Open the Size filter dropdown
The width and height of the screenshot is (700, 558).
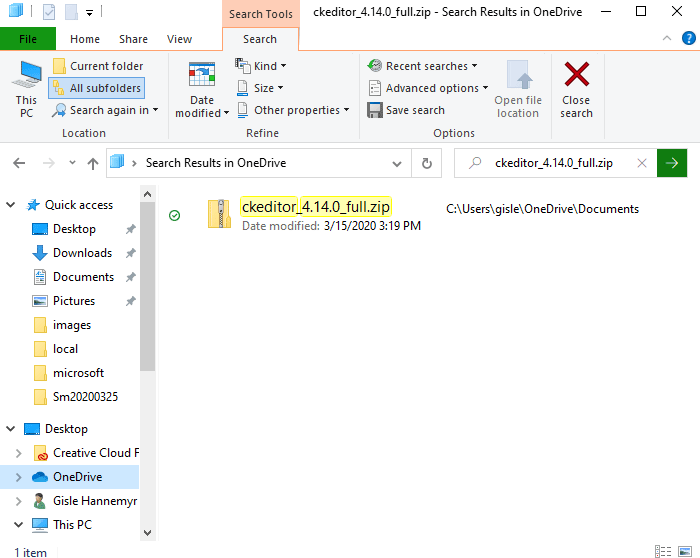[260, 88]
